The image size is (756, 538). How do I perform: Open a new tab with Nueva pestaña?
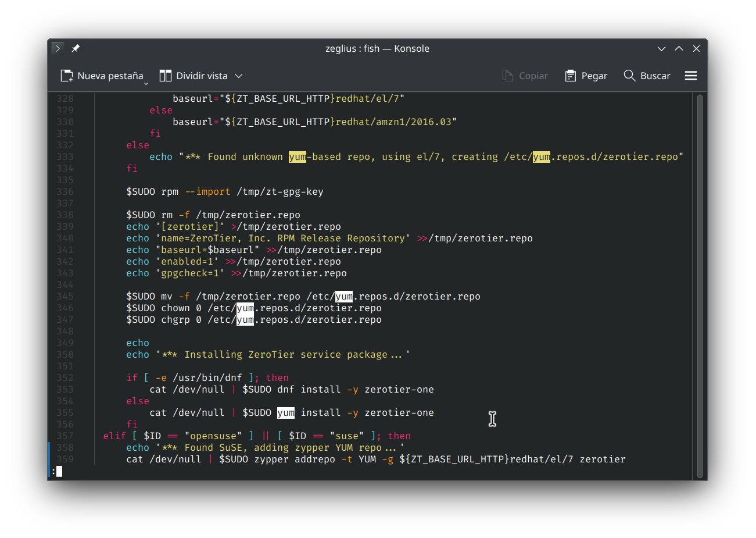click(102, 76)
